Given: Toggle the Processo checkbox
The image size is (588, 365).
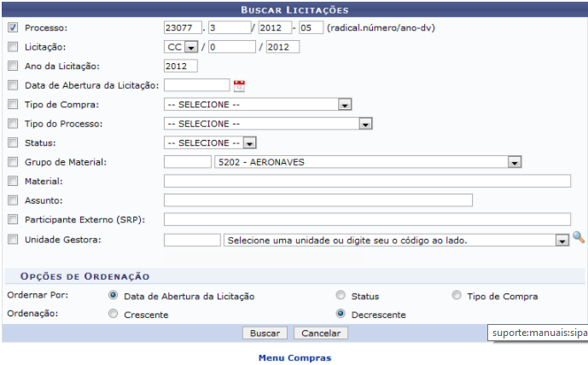Looking at the screenshot, I should (x=13, y=27).
